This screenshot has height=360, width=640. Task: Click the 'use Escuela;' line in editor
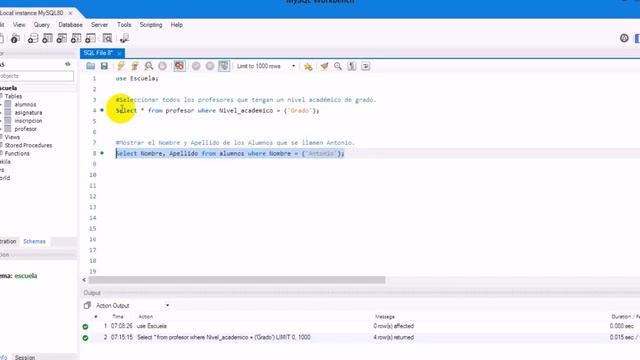(137, 78)
